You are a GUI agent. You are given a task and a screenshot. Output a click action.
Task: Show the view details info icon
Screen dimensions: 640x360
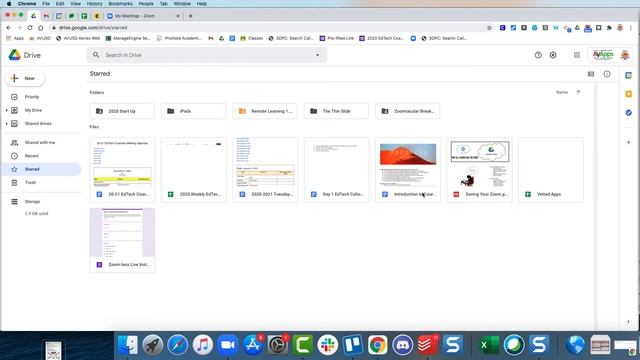(607, 74)
